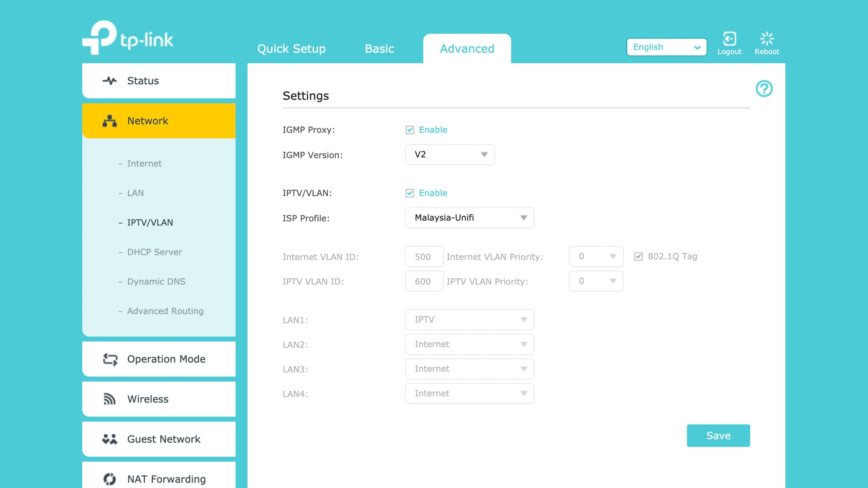The height and width of the screenshot is (488, 868).
Task: Open the ISP Profile dropdown
Action: [469, 218]
